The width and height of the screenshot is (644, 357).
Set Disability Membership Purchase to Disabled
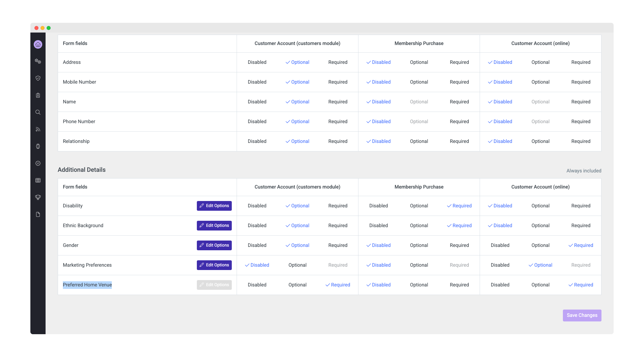(x=379, y=206)
